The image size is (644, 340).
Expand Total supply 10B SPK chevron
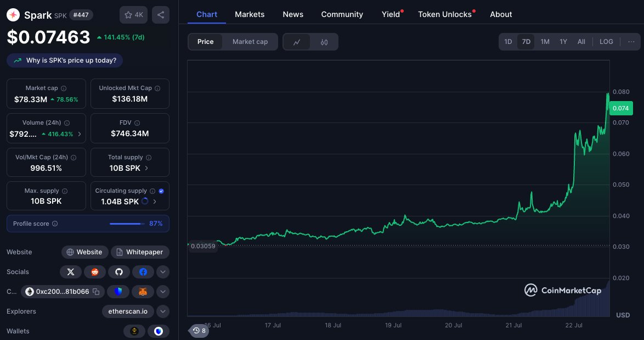click(x=146, y=168)
